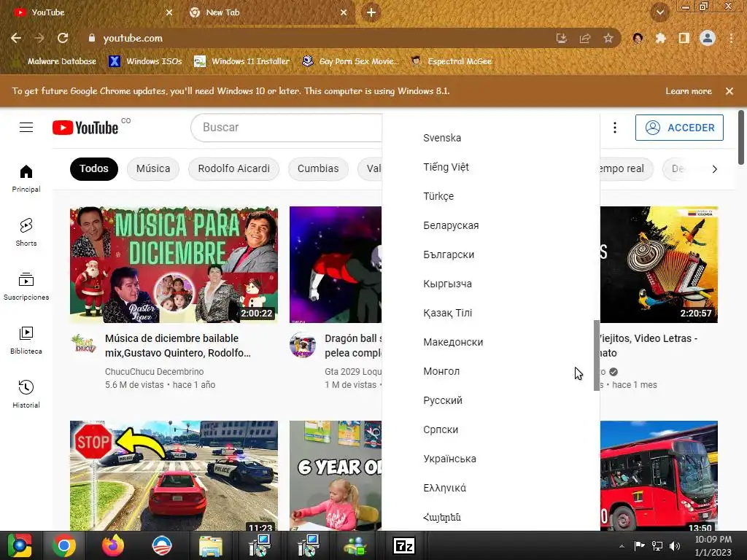Select the Todos chip
The width and height of the screenshot is (747, 560).
point(94,168)
